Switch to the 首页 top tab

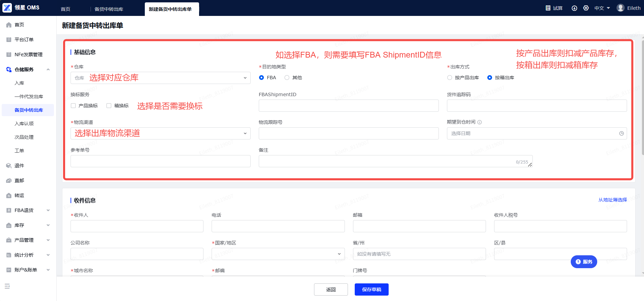point(65,9)
